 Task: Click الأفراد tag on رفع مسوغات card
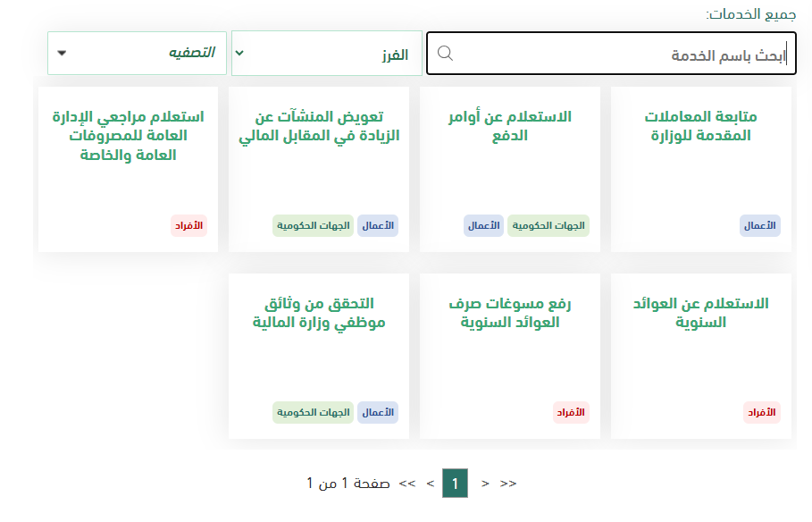coord(571,412)
